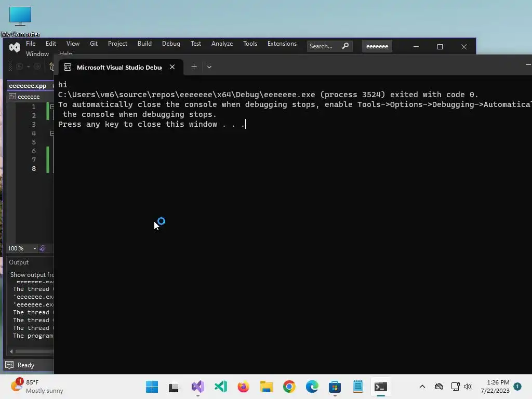Viewport: 532px width, 399px height.
Task: Open the clock and calendar flyout
Action: click(x=495, y=387)
